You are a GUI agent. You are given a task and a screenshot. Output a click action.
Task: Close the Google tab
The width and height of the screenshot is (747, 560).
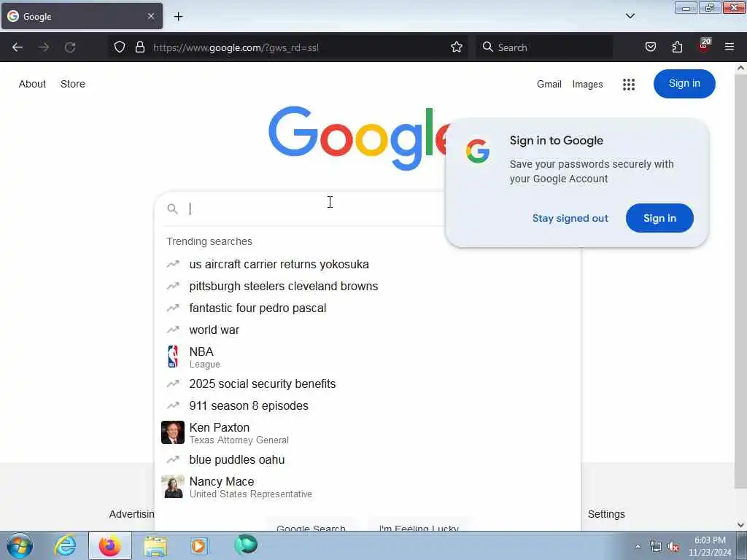click(150, 16)
